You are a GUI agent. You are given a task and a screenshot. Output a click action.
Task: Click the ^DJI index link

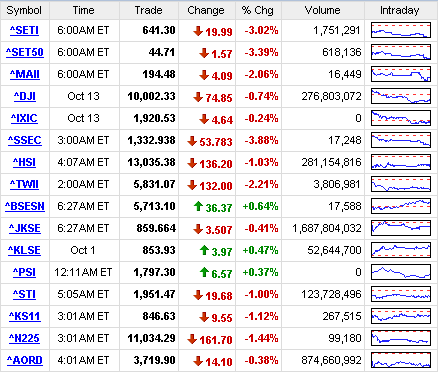[25, 96]
